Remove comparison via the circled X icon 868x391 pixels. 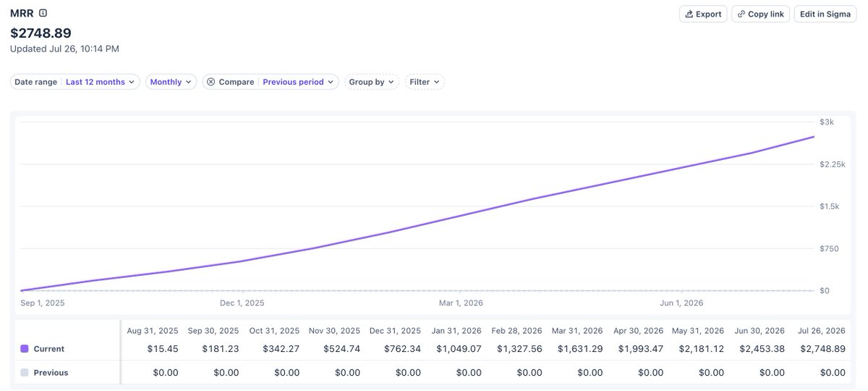click(211, 82)
